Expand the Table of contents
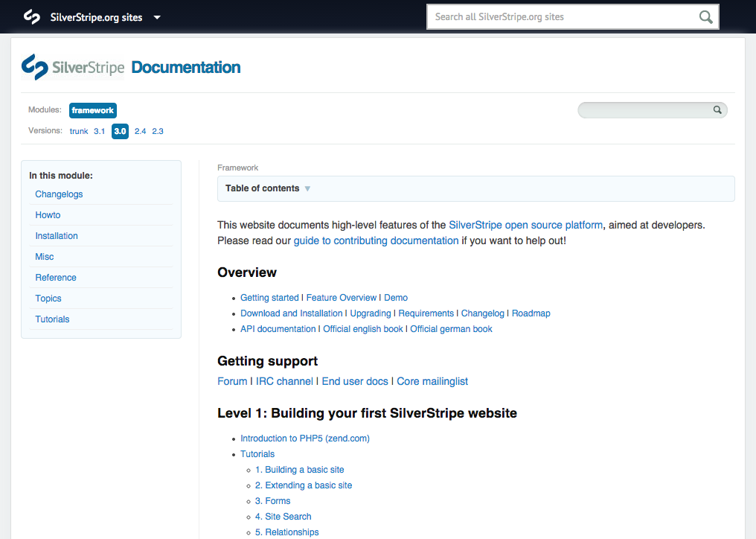The image size is (756, 539). [266, 188]
